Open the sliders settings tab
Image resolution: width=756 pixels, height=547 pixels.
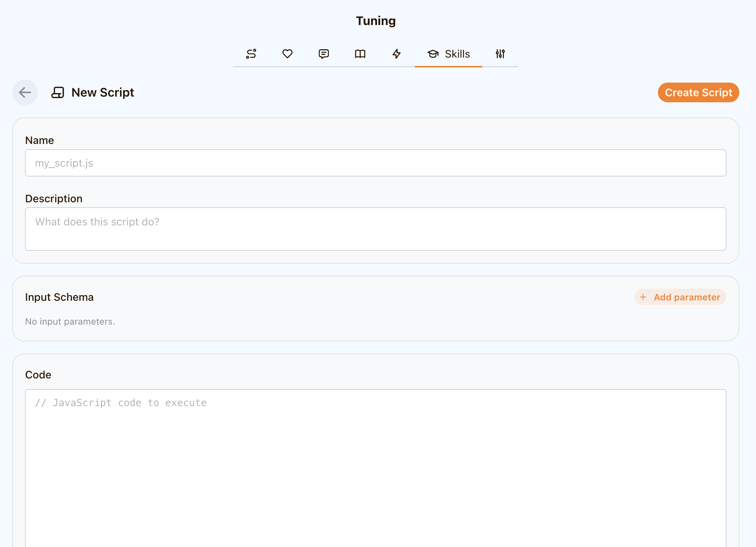coord(500,54)
